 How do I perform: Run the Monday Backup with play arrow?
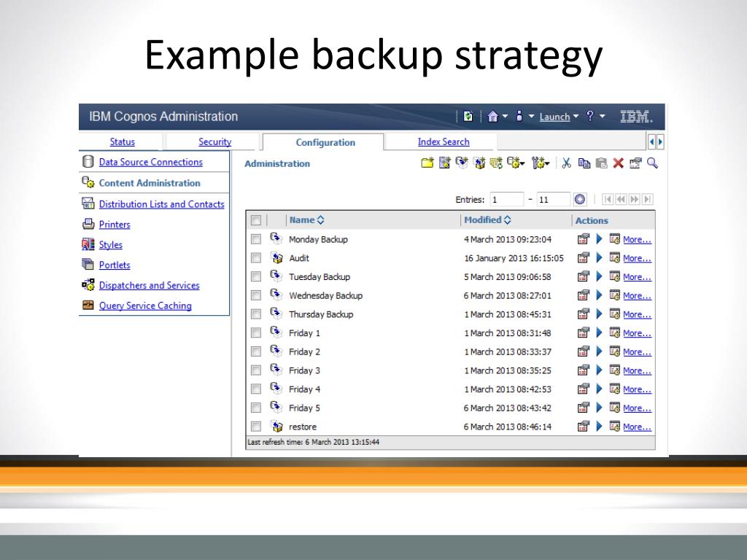[600, 239]
